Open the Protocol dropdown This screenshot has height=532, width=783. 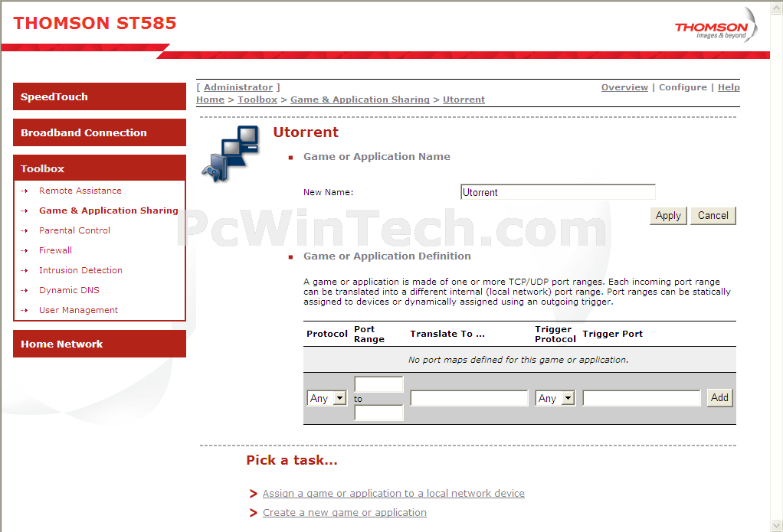(x=326, y=398)
